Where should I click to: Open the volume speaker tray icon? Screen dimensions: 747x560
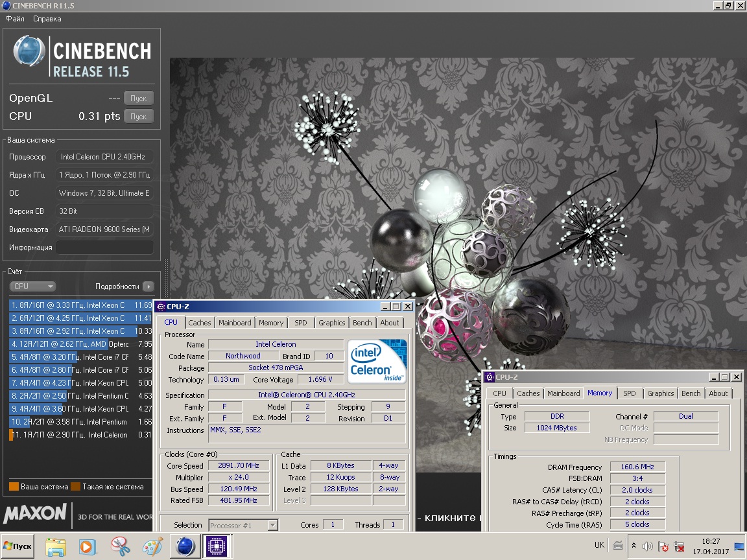point(647,546)
